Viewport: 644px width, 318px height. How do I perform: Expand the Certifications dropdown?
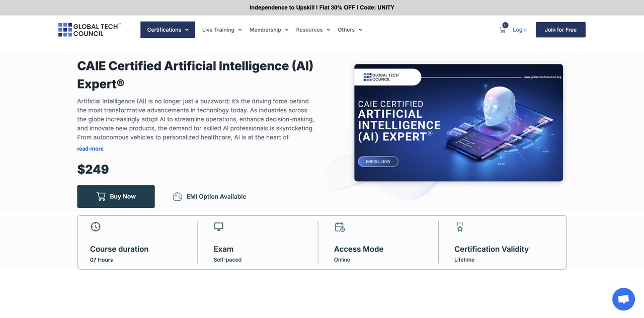click(x=168, y=30)
